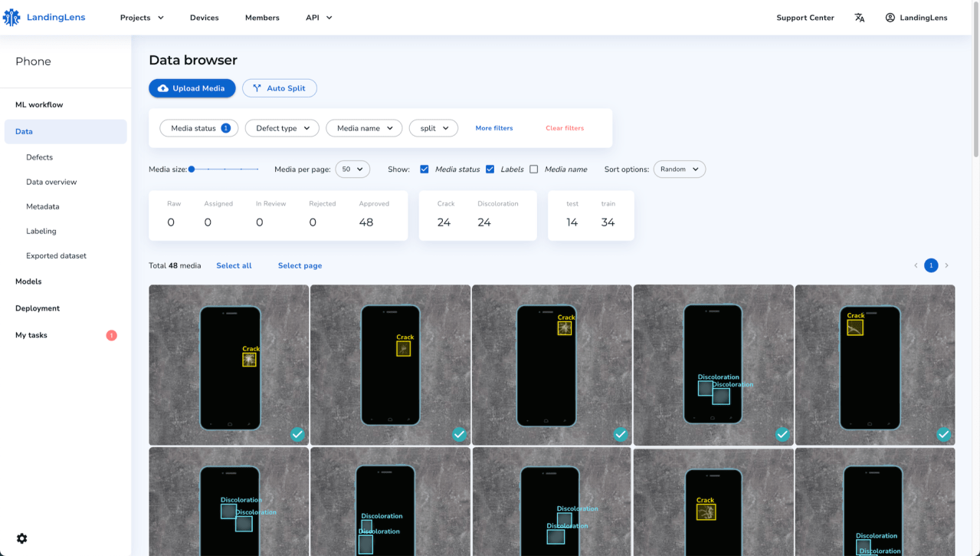Open the Projects menu
This screenshot has width=980, height=556.
click(x=142, y=18)
